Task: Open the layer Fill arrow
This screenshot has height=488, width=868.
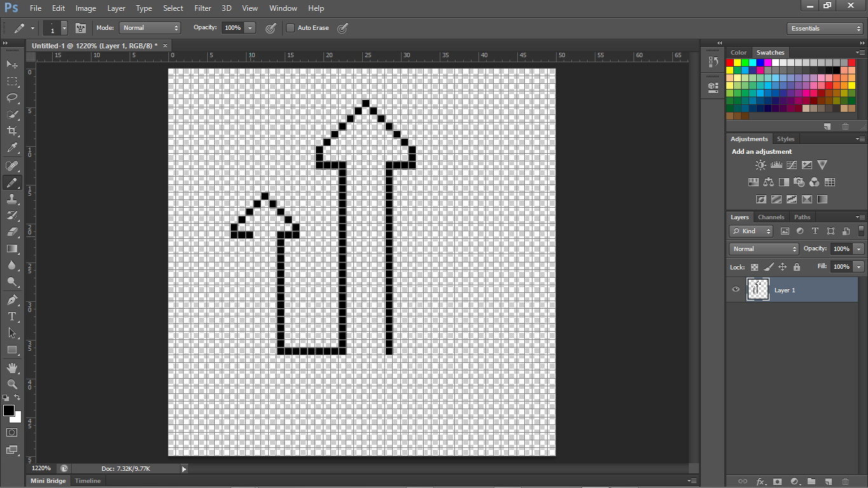Action: (x=859, y=267)
